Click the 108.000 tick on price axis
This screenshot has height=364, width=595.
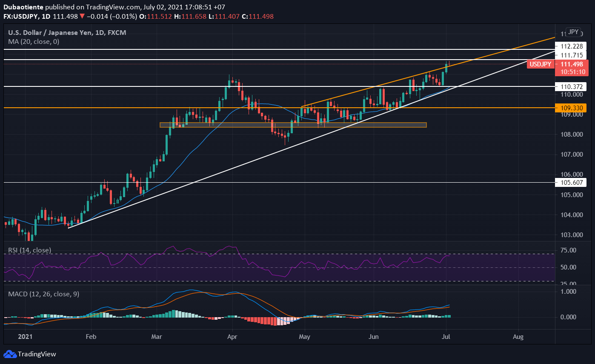pos(571,135)
